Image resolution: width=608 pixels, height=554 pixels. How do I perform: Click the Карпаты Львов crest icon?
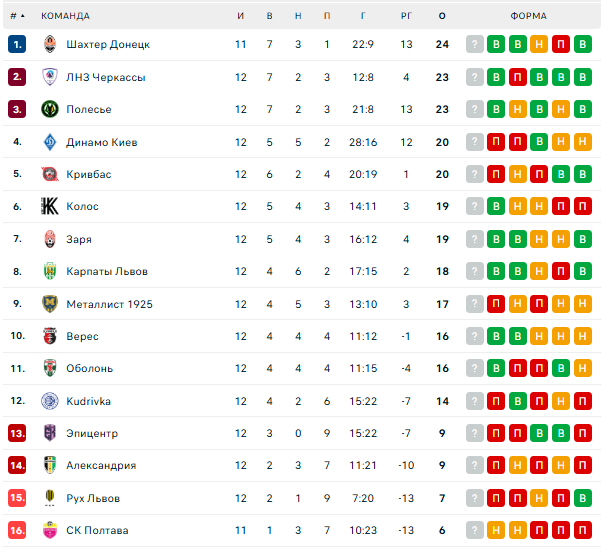coord(50,271)
